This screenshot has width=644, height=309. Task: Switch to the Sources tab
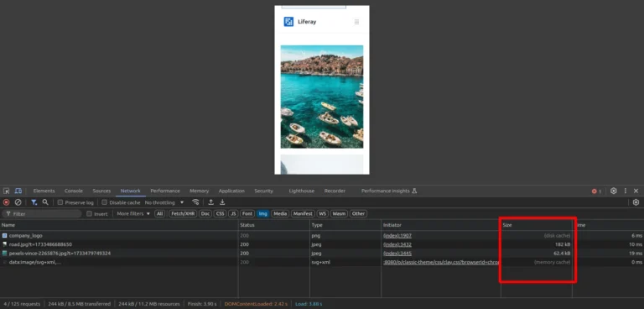101,191
